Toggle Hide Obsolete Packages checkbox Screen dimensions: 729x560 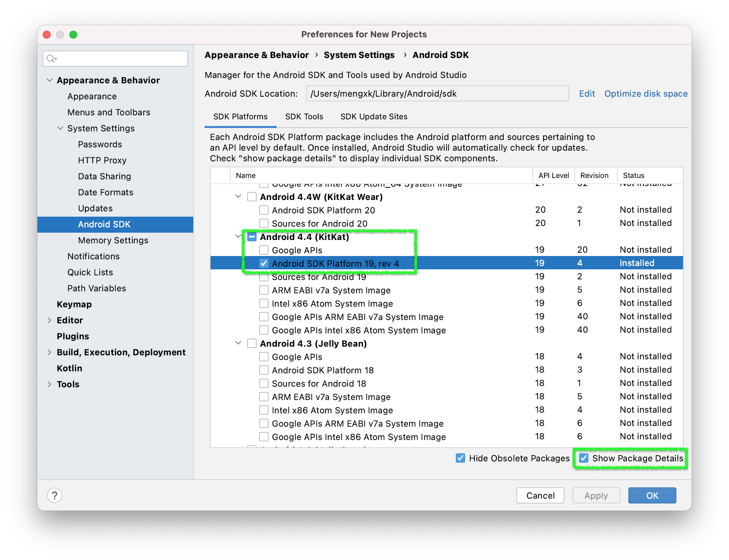pos(460,458)
